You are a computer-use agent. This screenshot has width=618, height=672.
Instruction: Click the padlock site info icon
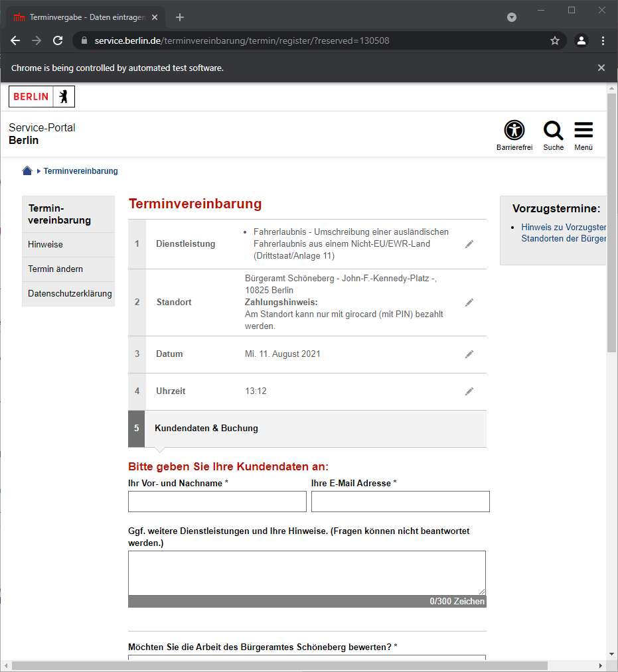tap(84, 40)
